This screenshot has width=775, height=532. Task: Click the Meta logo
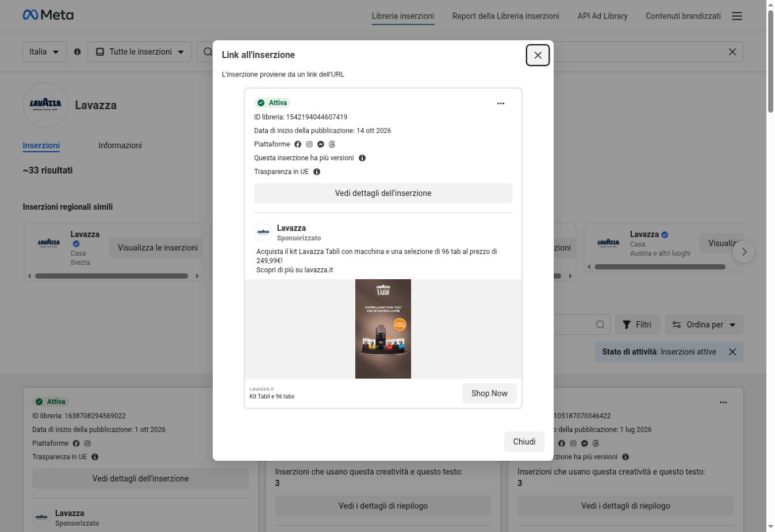pyautogui.click(x=48, y=15)
